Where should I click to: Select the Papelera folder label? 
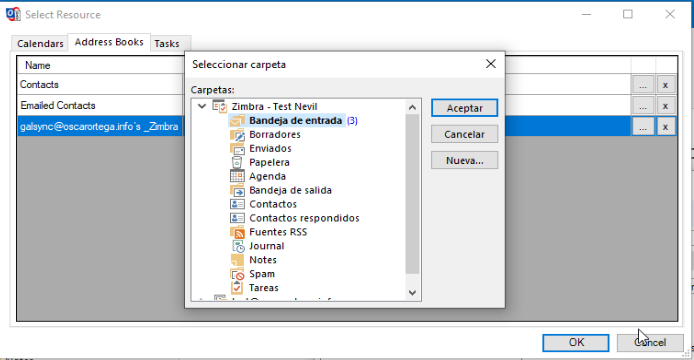[269, 163]
